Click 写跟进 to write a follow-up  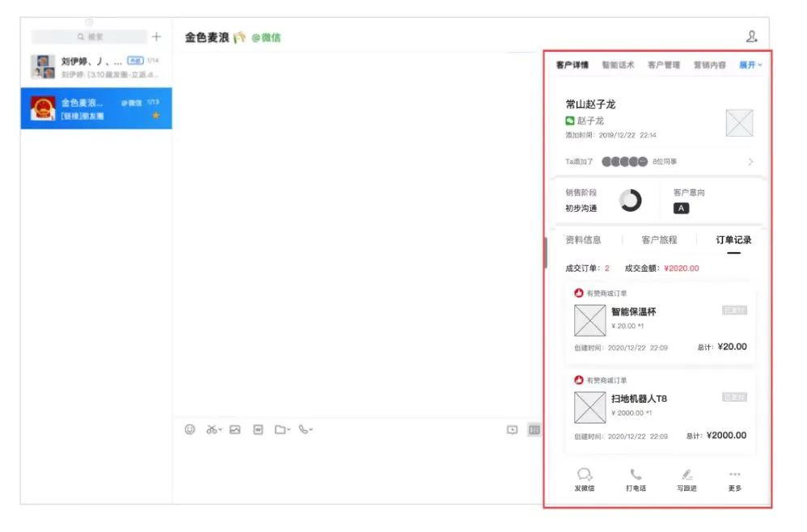pyautogui.click(x=687, y=479)
